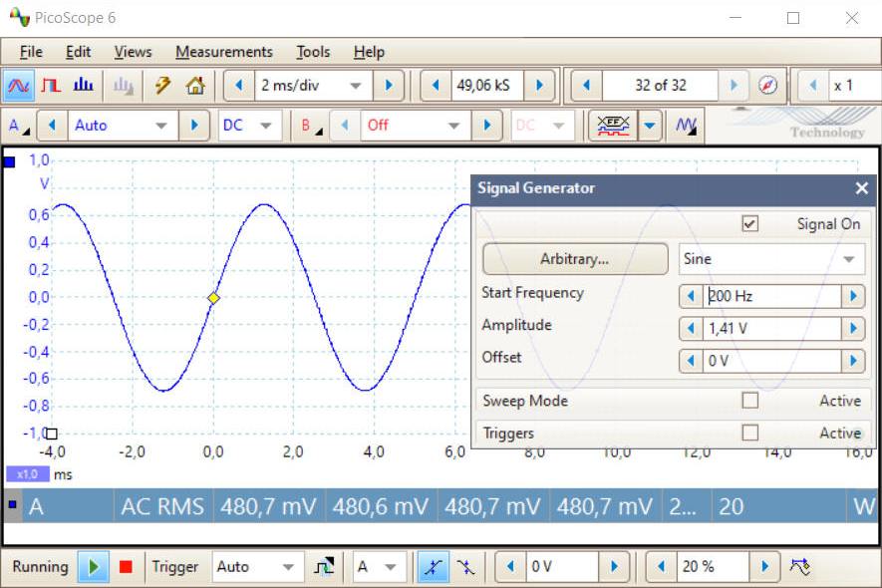Open the Sine waveform type dropdown

point(771,259)
